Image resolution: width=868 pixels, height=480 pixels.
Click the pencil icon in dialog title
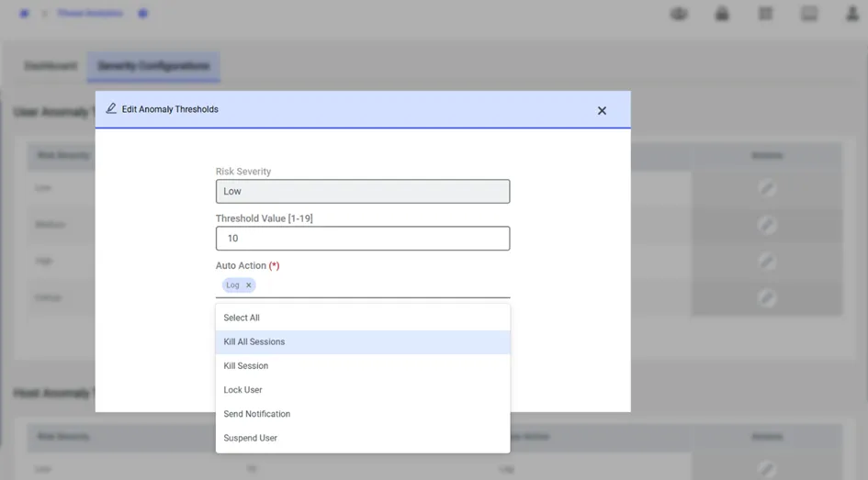(111, 108)
